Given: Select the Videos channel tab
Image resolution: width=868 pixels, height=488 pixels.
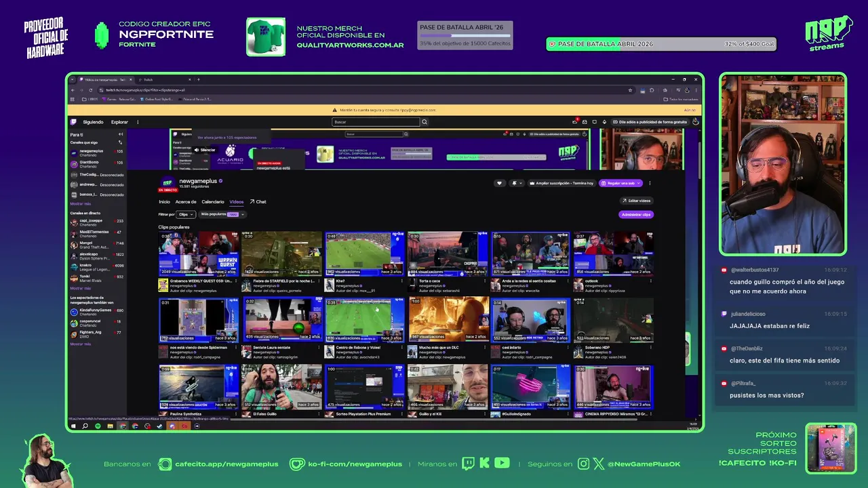Looking at the screenshot, I should [x=237, y=201].
